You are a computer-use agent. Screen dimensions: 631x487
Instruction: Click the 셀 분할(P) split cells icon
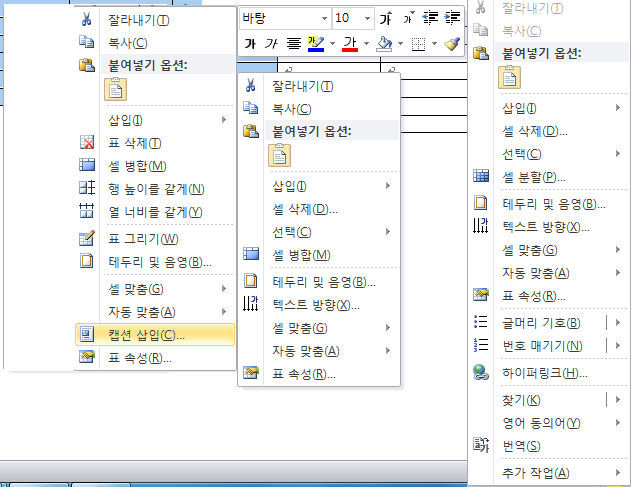(x=481, y=176)
